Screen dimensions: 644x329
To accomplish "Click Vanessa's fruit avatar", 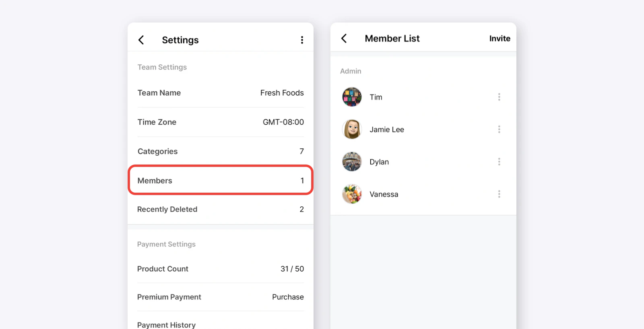I will (x=351, y=193).
